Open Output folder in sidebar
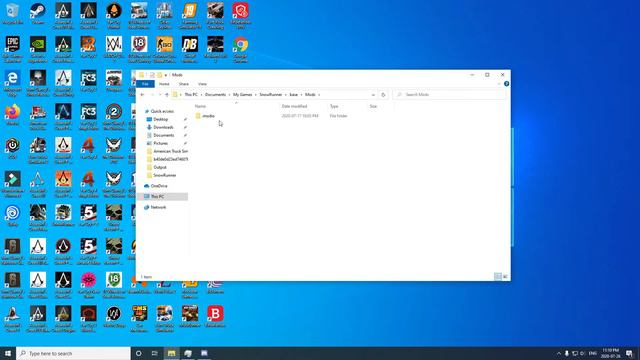Image resolution: width=640 pixels, height=360 pixels. (160, 167)
